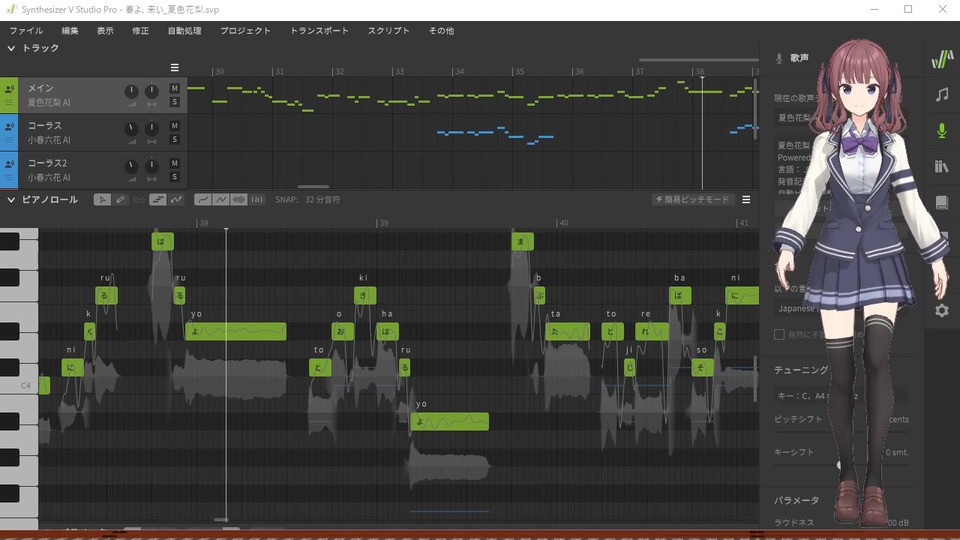Click the Synthesizer V logo sidebar icon
The height and width of the screenshot is (540, 960).
click(x=942, y=59)
